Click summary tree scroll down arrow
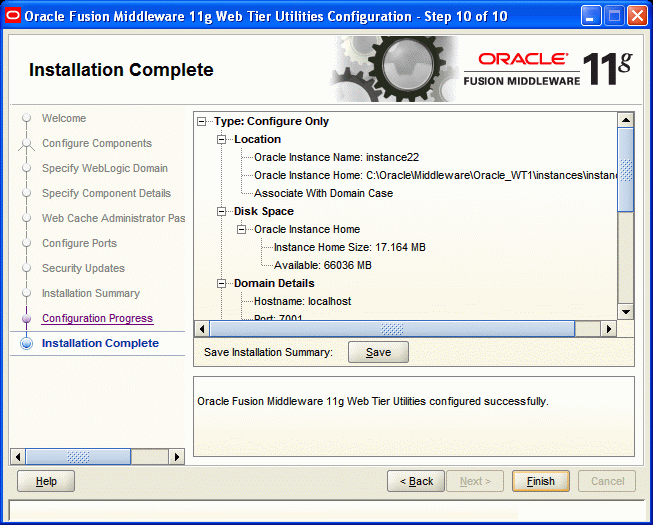This screenshot has height=525, width=653. pyautogui.click(x=626, y=311)
